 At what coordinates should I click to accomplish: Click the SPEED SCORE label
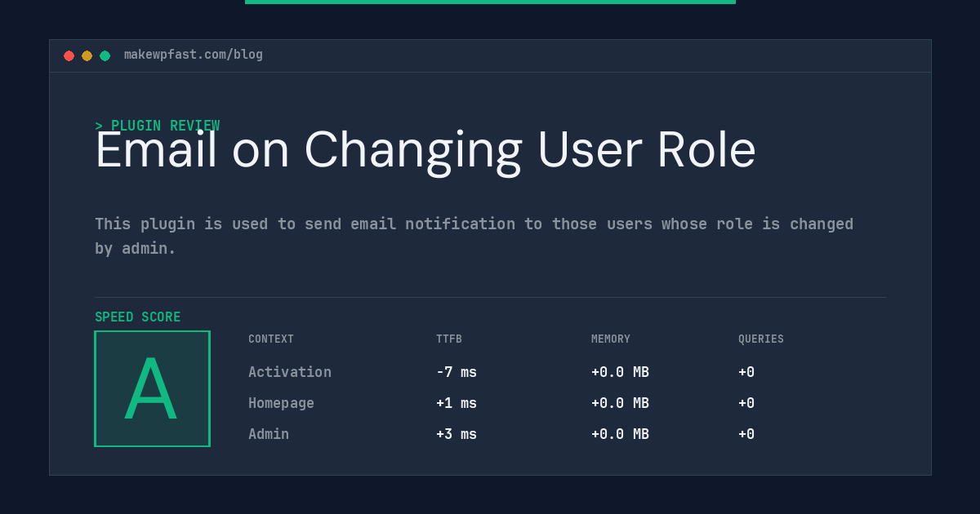click(x=138, y=317)
